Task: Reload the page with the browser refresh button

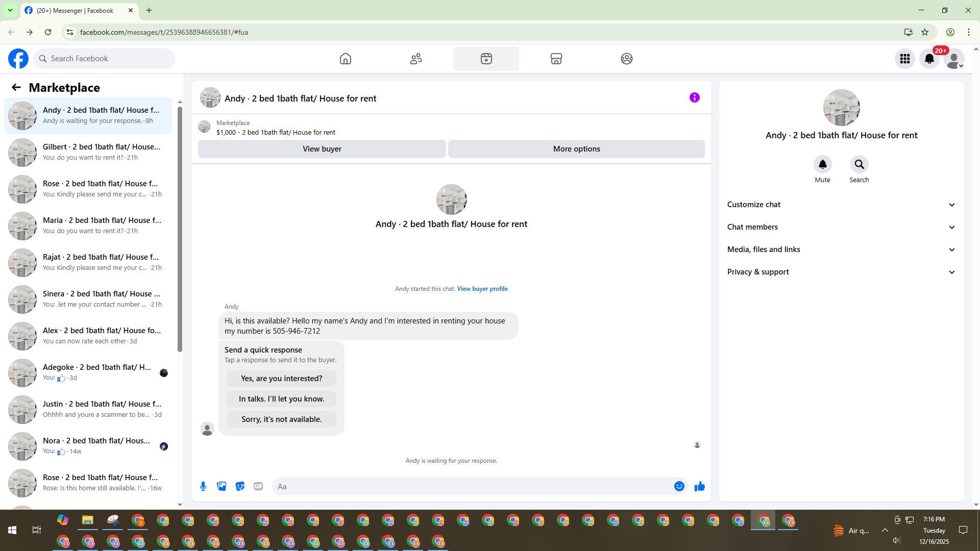Action: pyautogui.click(x=48, y=32)
